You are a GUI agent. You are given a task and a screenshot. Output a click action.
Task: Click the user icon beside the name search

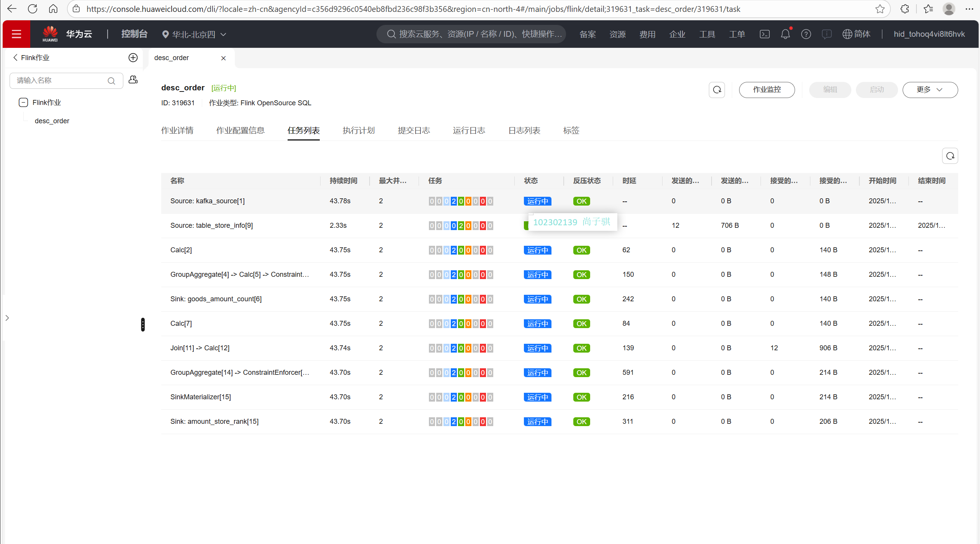[x=133, y=80]
